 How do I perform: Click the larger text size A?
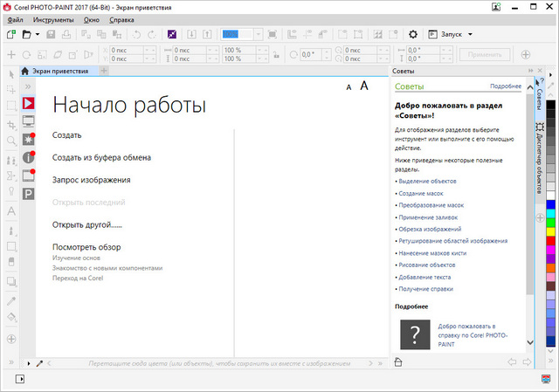click(x=364, y=86)
